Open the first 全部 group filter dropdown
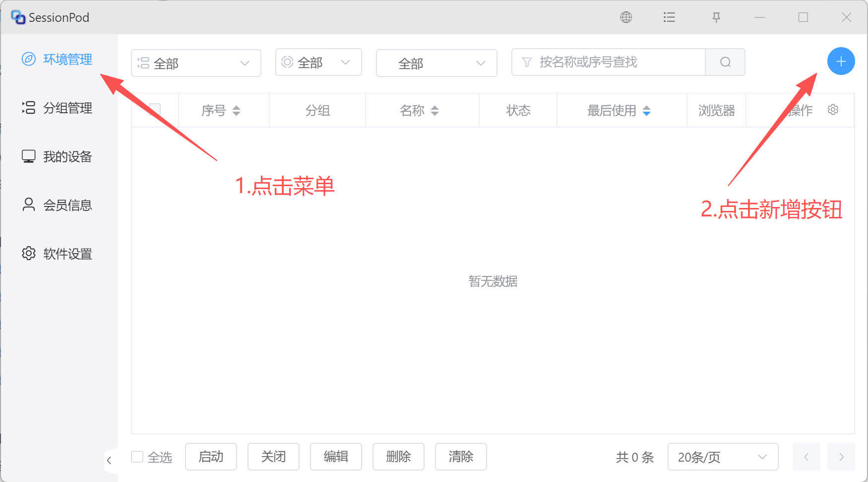This screenshot has width=868, height=482. click(x=196, y=63)
